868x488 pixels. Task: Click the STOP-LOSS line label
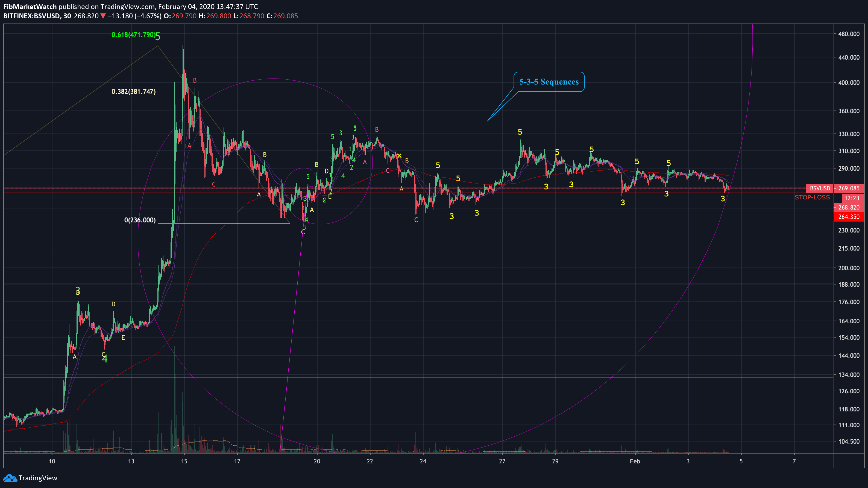[812, 197]
